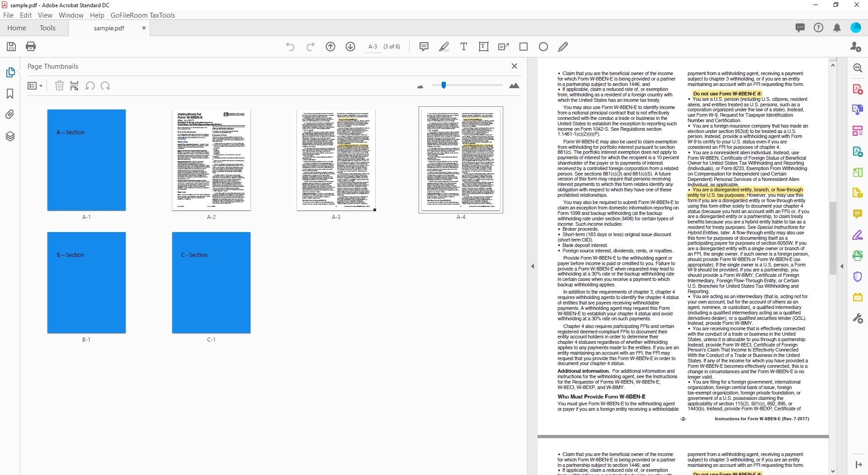Collapse the right tools pane arrow

(x=842, y=266)
